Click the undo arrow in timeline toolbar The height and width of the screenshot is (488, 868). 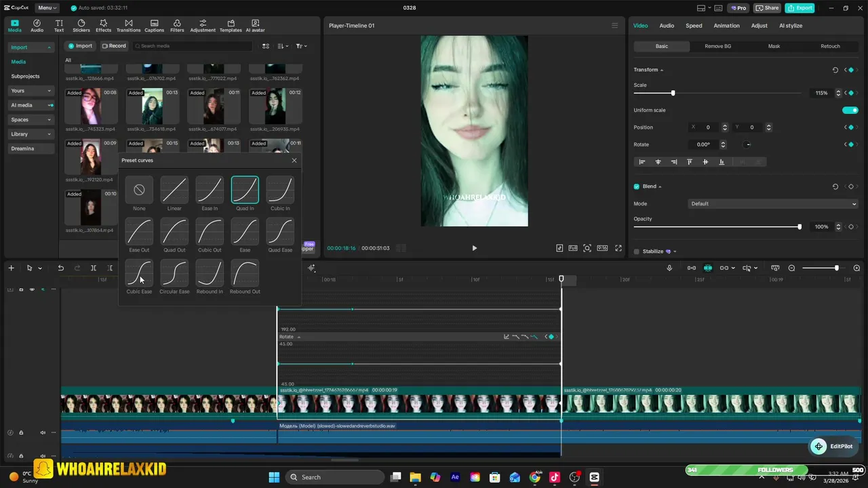click(60, 268)
